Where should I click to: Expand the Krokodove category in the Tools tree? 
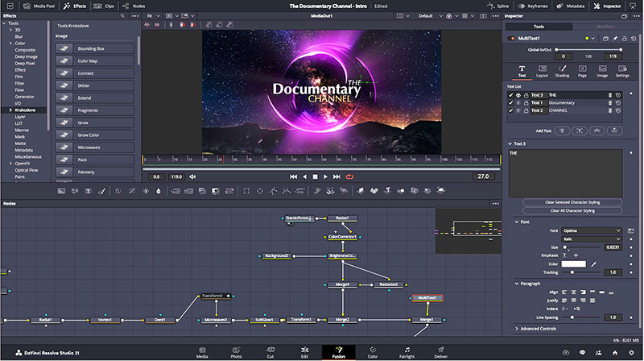(x=10, y=110)
